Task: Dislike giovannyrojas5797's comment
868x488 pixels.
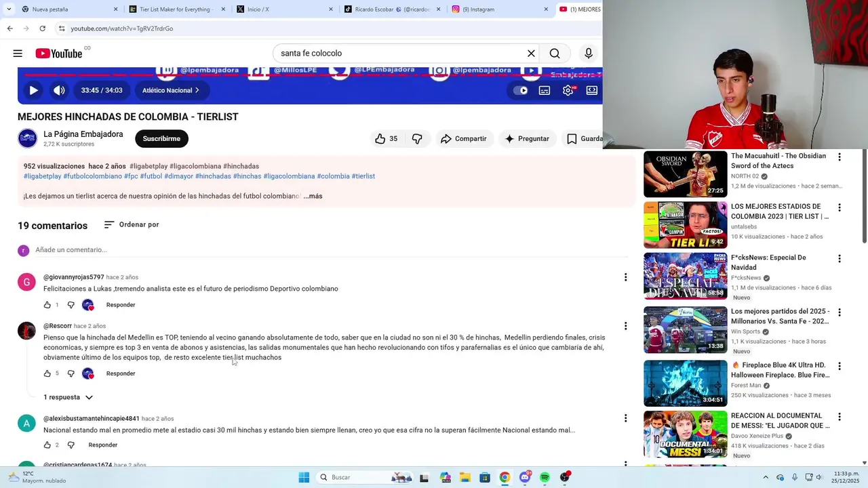Action: (x=71, y=305)
